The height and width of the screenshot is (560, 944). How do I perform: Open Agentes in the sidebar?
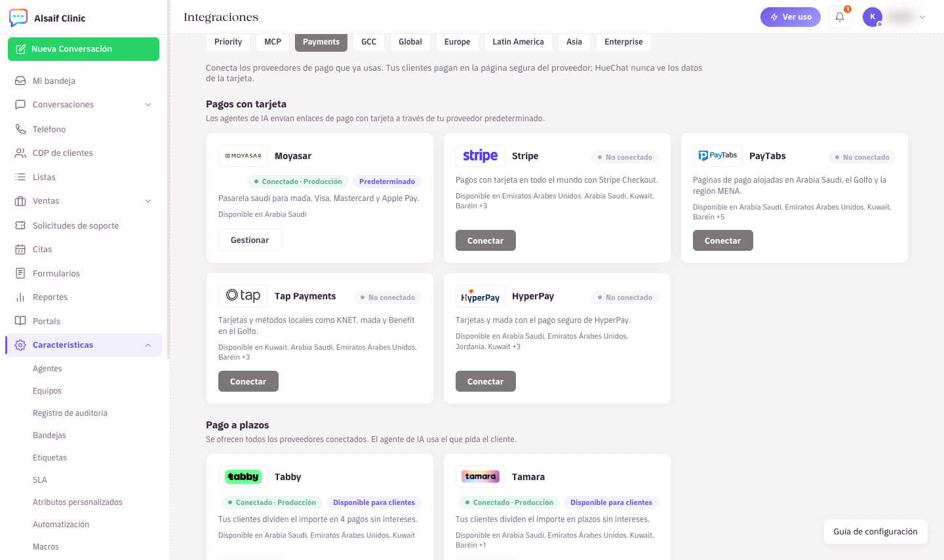point(47,369)
